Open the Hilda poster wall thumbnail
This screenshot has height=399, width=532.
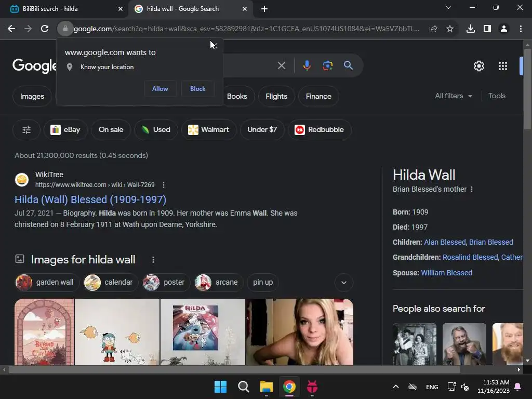[x=203, y=332]
